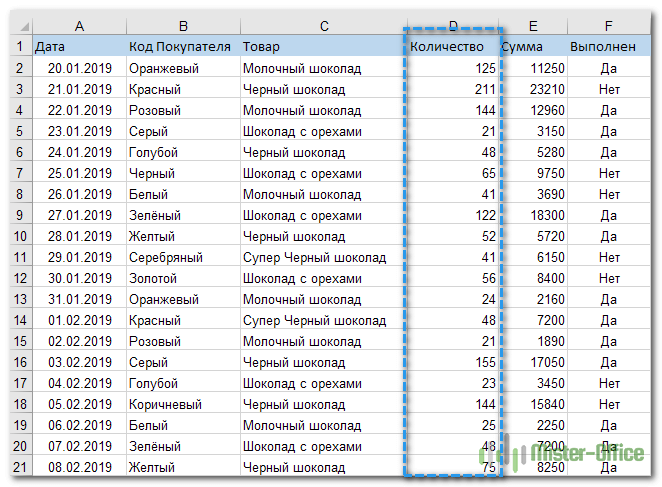This screenshot has height=487, width=662.
Task: Select column A header
Action: point(79,26)
